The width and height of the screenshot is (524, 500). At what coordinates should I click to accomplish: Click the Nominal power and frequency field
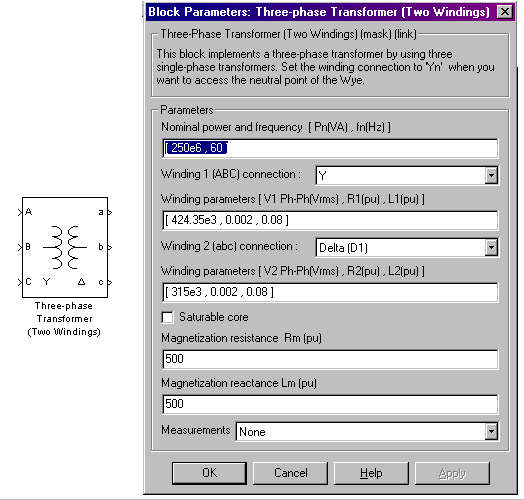(330, 148)
